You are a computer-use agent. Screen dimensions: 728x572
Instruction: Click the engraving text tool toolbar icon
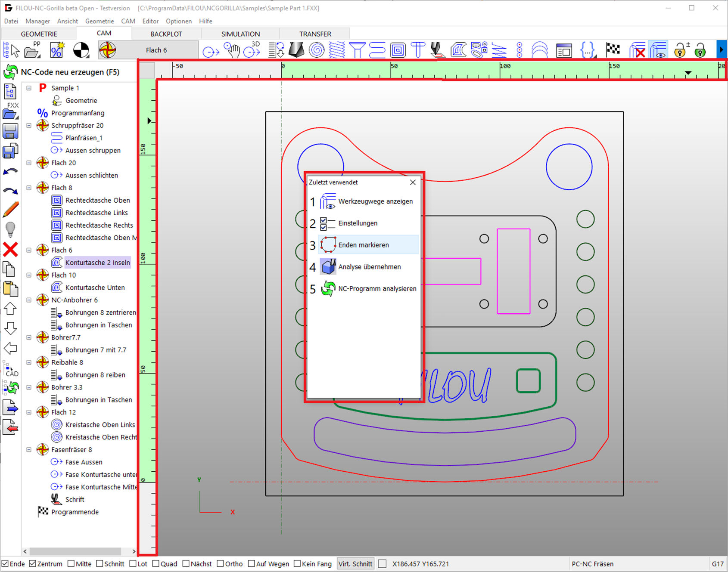(x=437, y=50)
